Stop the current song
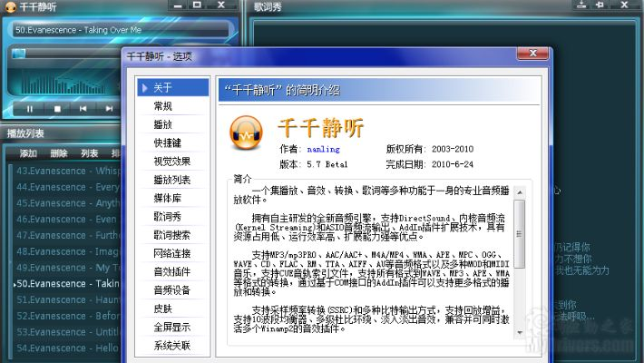The image size is (644, 363). pyautogui.click(x=57, y=108)
